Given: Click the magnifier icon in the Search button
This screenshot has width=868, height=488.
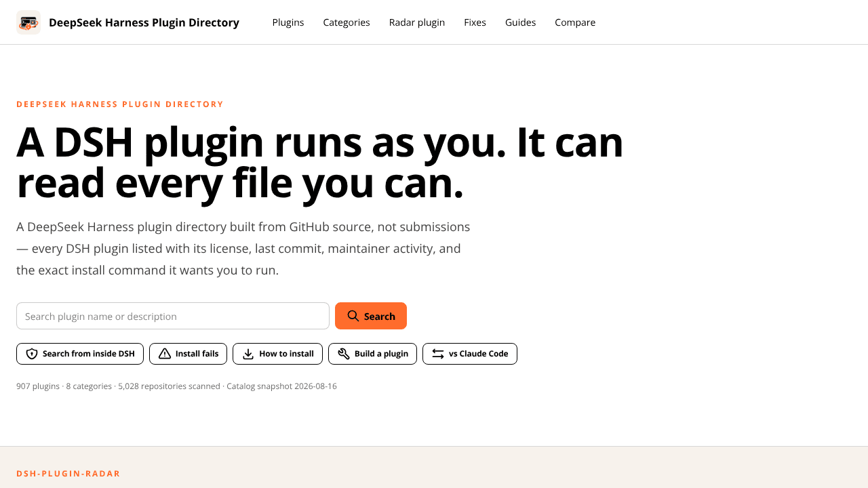Looking at the screenshot, I should pos(353,316).
